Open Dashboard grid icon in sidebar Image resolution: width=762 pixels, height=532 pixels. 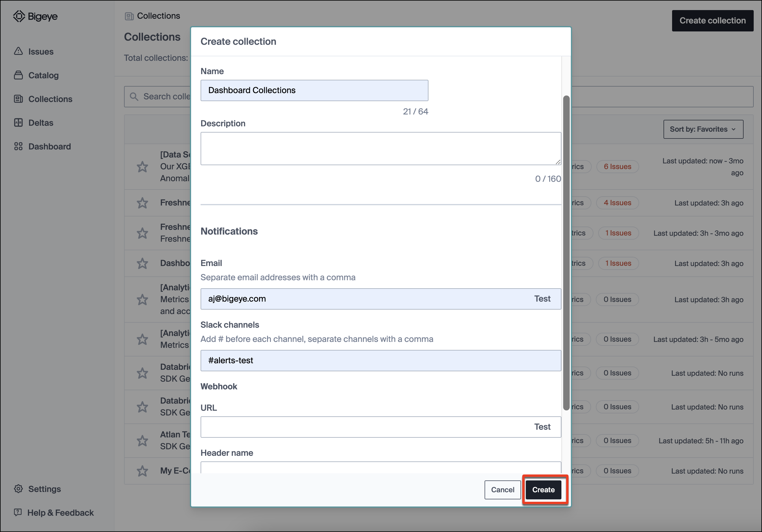18,146
